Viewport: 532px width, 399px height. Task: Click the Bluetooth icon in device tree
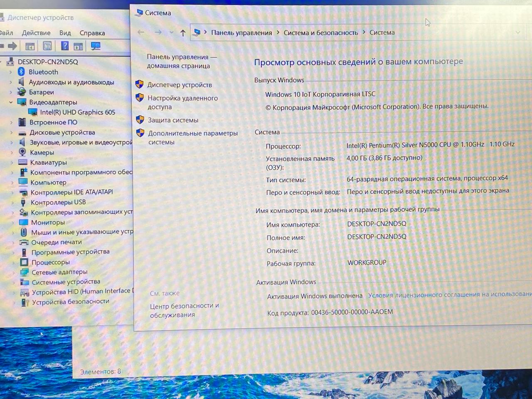tap(22, 72)
